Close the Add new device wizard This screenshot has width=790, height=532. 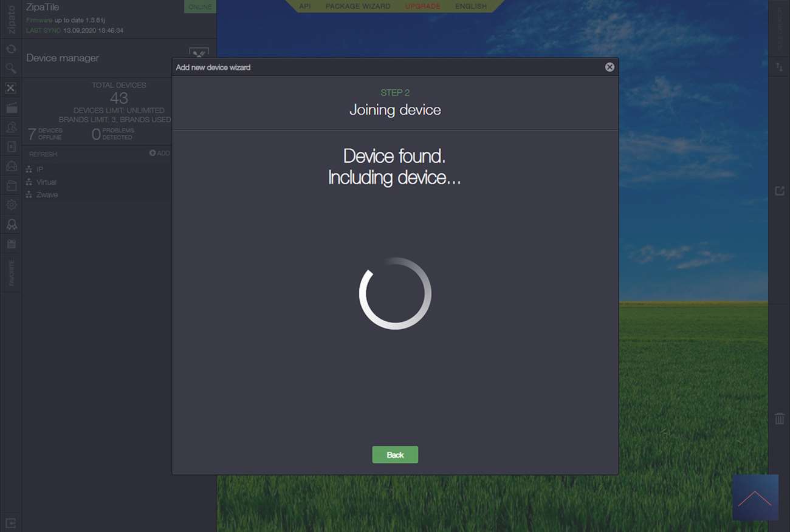pyautogui.click(x=610, y=67)
